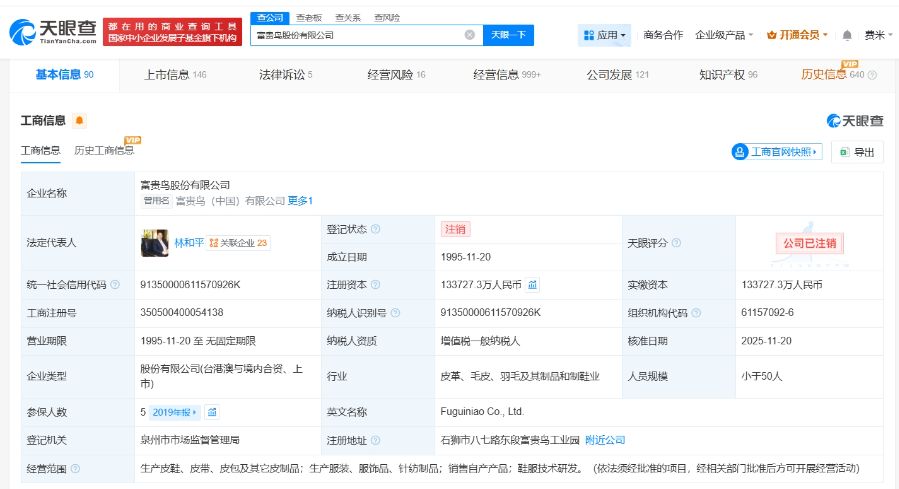Viewport: 899px width, 489px height.
Task: Select the 历史工商信息 sub-tab
Action: coord(104,150)
